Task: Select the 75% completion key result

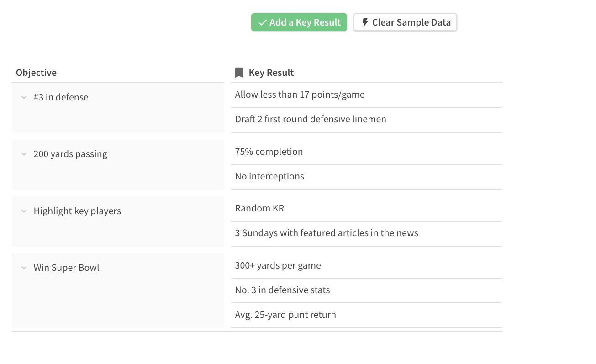Action: (269, 152)
